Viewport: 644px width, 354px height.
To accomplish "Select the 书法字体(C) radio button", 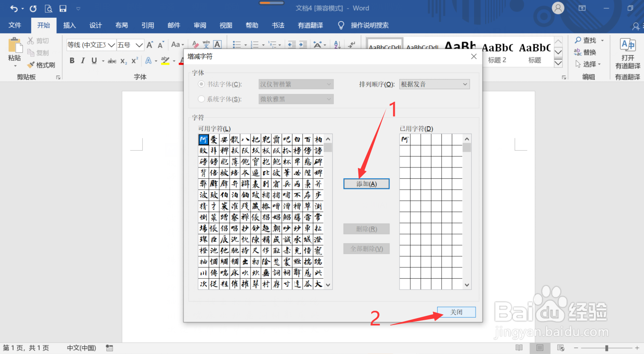I will [201, 84].
